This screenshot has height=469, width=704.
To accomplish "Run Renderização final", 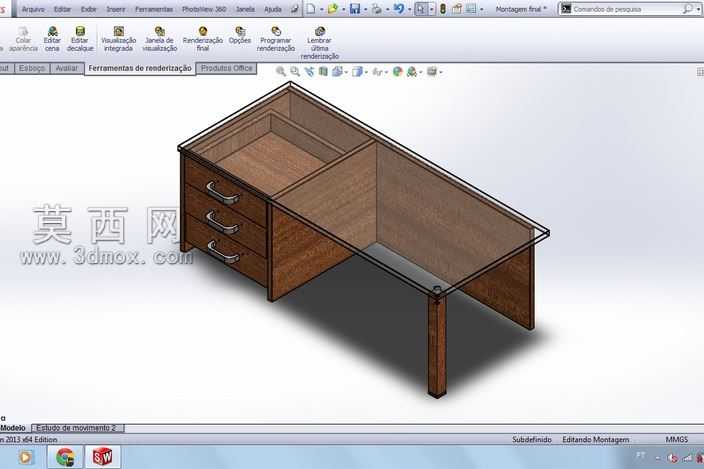I will point(202,39).
